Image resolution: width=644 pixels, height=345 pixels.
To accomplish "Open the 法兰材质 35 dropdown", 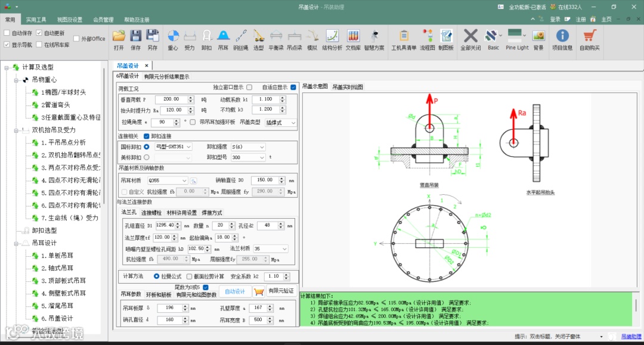I will (x=271, y=249).
